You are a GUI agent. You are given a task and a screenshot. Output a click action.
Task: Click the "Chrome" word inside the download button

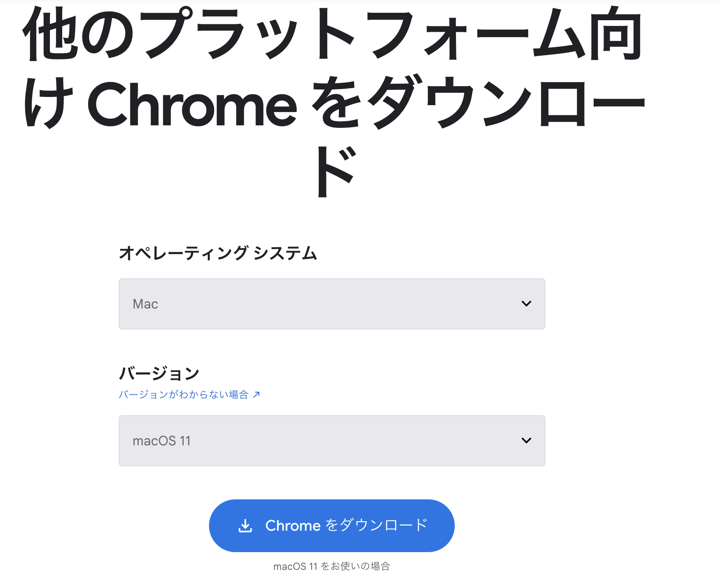[293, 526]
